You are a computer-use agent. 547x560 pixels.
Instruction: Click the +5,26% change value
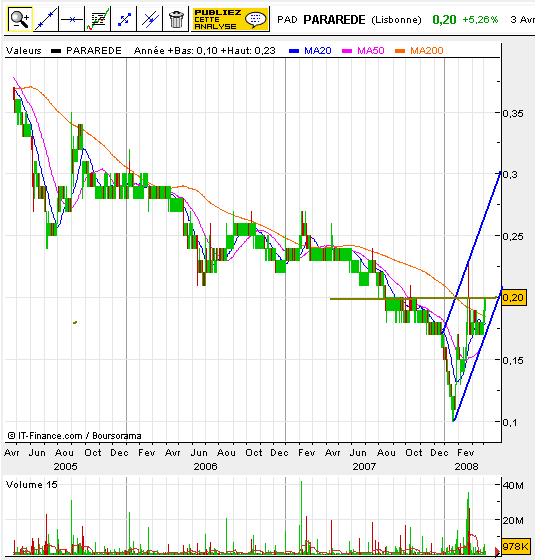point(480,20)
